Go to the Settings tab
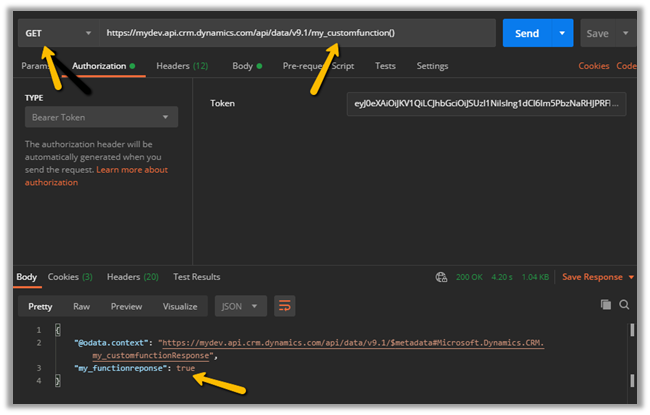Screen dimensions: 650x415 432,66
